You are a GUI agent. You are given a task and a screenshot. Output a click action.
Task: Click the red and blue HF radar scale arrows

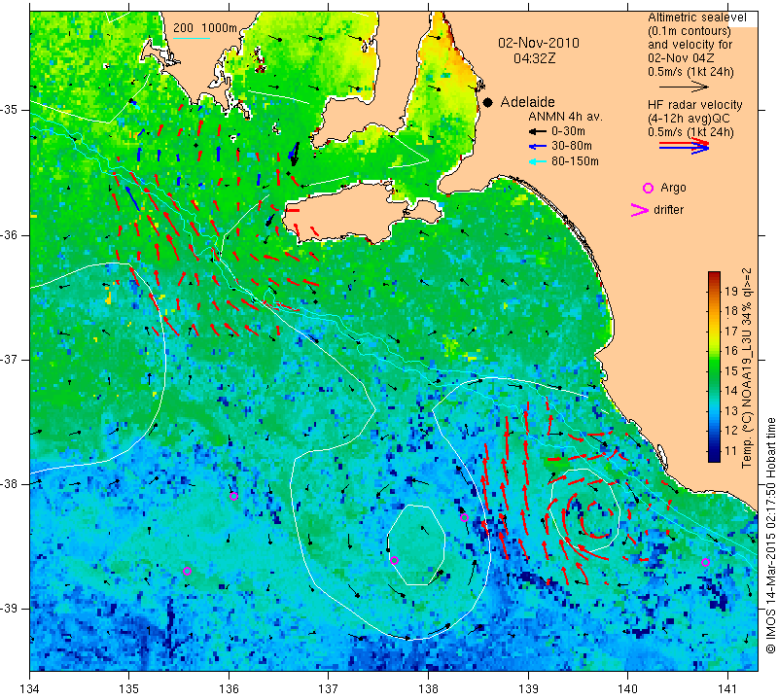(684, 146)
